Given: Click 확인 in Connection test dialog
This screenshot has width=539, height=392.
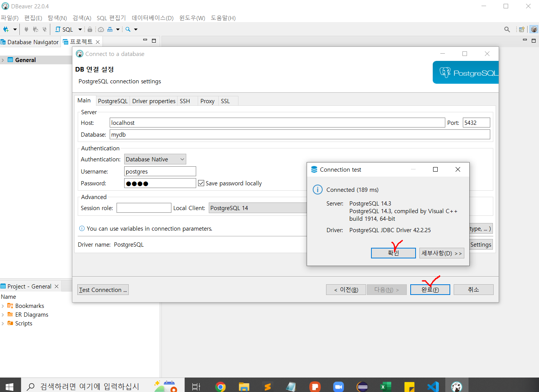Looking at the screenshot, I should (x=393, y=253).
